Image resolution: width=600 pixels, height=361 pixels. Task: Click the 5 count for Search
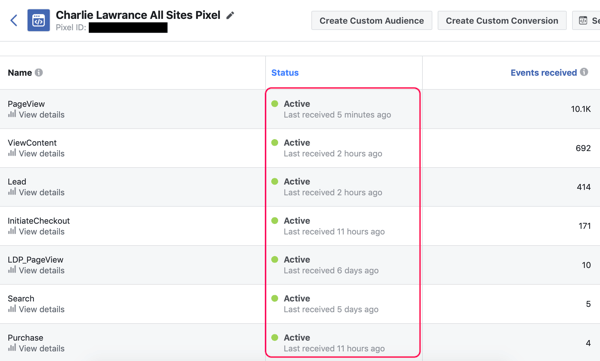coord(588,304)
